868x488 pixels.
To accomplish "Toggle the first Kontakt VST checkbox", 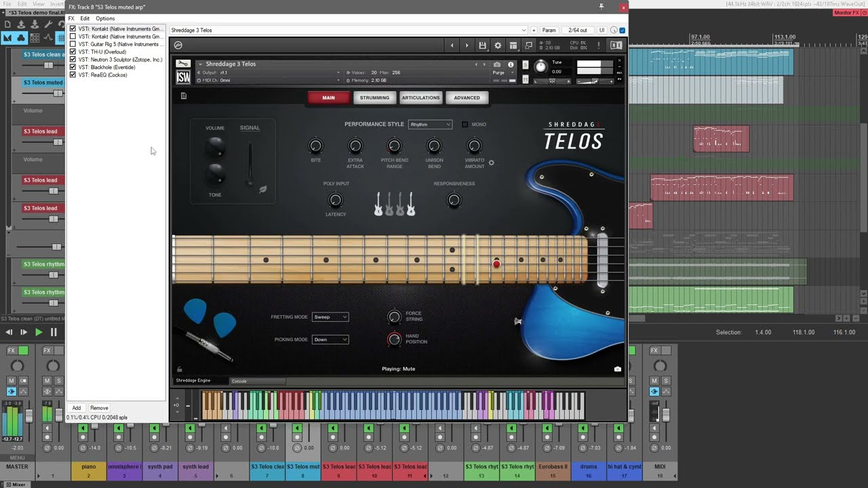I will (73, 29).
